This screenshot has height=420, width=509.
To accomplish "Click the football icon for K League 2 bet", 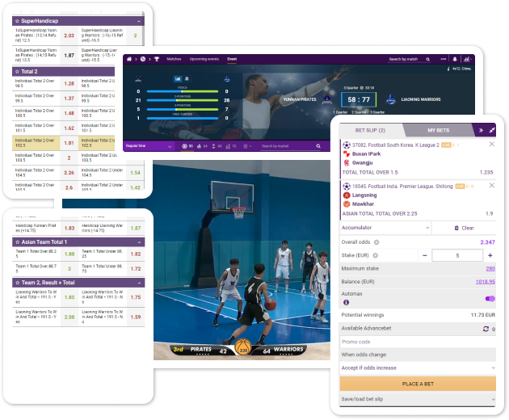I will pos(347,145).
